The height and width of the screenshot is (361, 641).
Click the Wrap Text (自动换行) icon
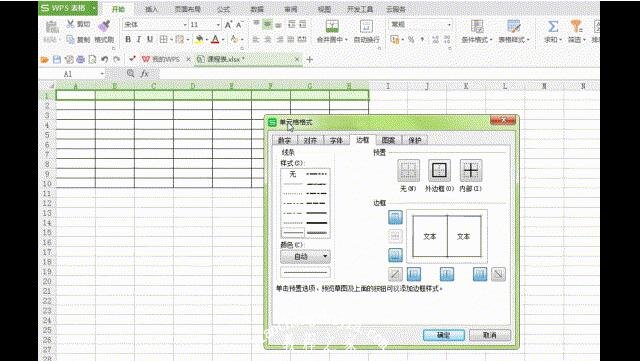point(366,27)
